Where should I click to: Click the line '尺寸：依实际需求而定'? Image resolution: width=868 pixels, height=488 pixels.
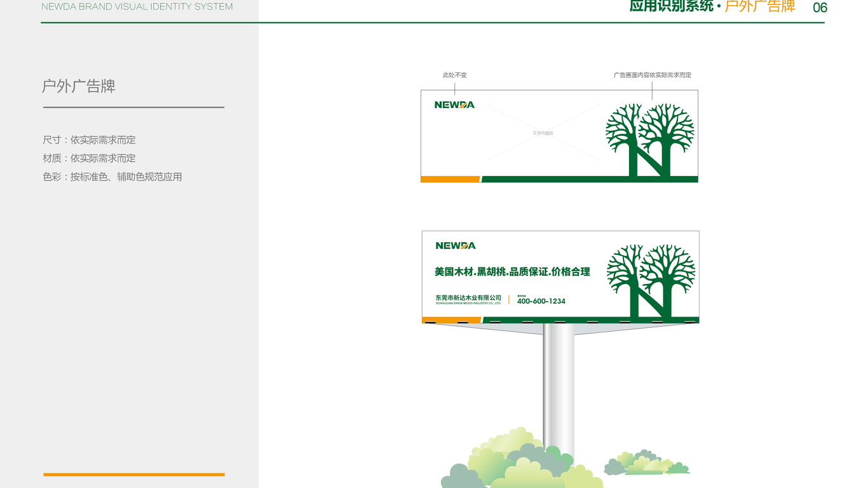89,140
